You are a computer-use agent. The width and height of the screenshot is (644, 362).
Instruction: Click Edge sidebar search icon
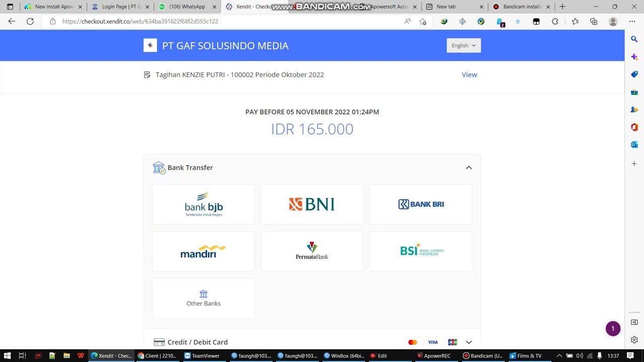click(634, 39)
